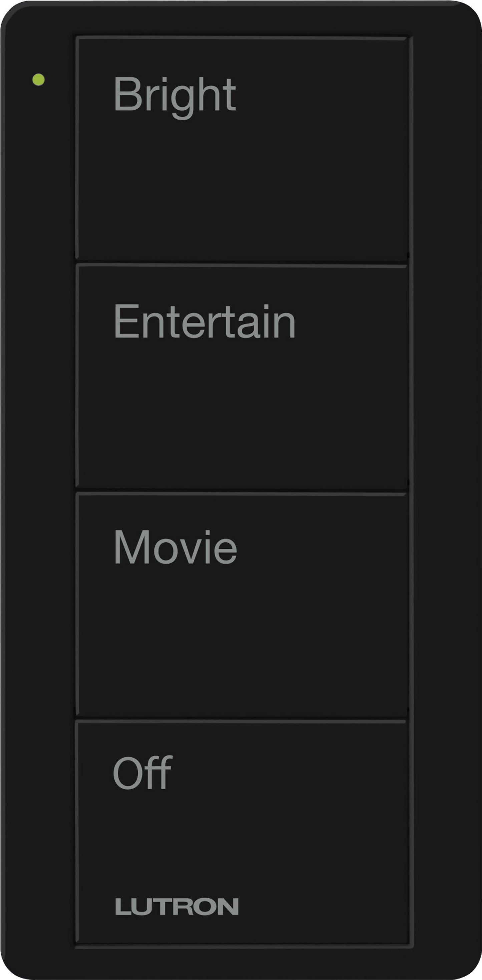
Task: Click divider between Movie and Off buttons
Action: tap(242, 718)
